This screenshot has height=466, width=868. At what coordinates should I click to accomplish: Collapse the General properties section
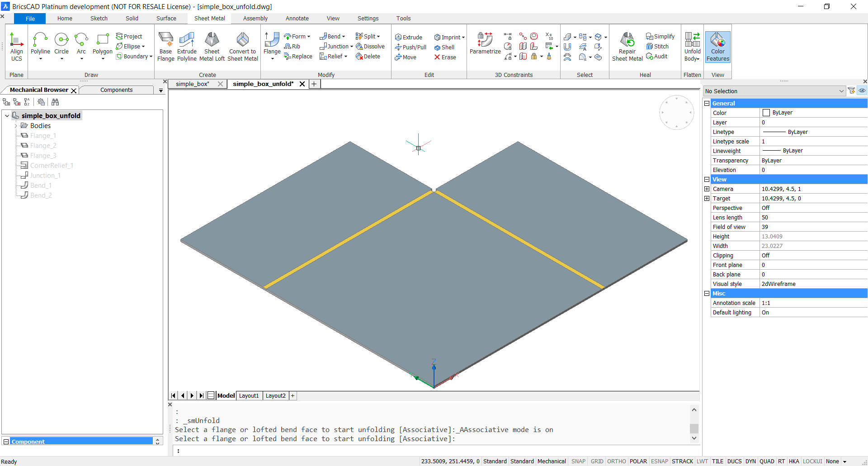pos(707,103)
